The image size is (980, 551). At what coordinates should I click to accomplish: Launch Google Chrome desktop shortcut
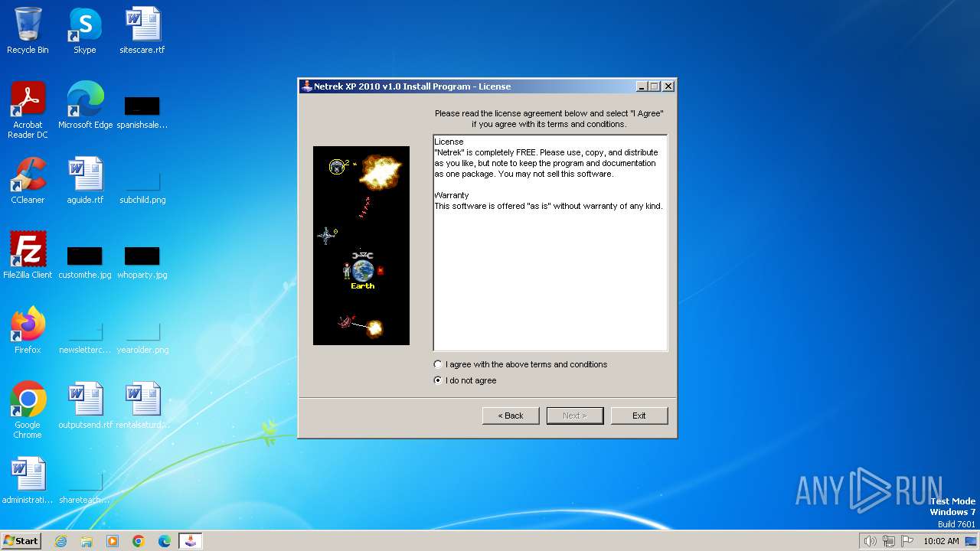28,409
